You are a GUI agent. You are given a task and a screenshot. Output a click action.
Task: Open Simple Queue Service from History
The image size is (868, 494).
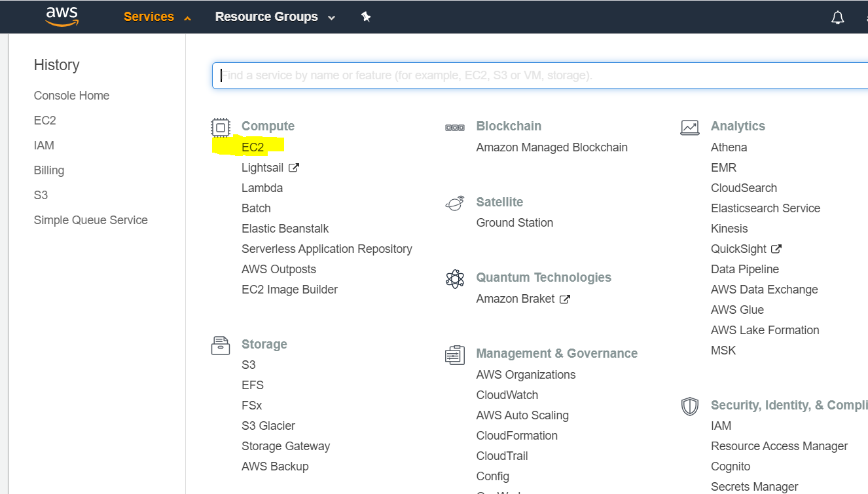tap(90, 220)
